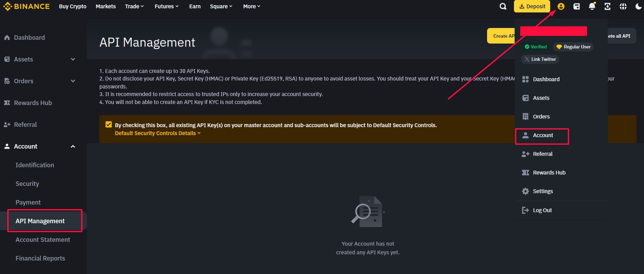Click the Binance logo in the header
This screenshot has height=274, width=644.
(x=26, y=6)
